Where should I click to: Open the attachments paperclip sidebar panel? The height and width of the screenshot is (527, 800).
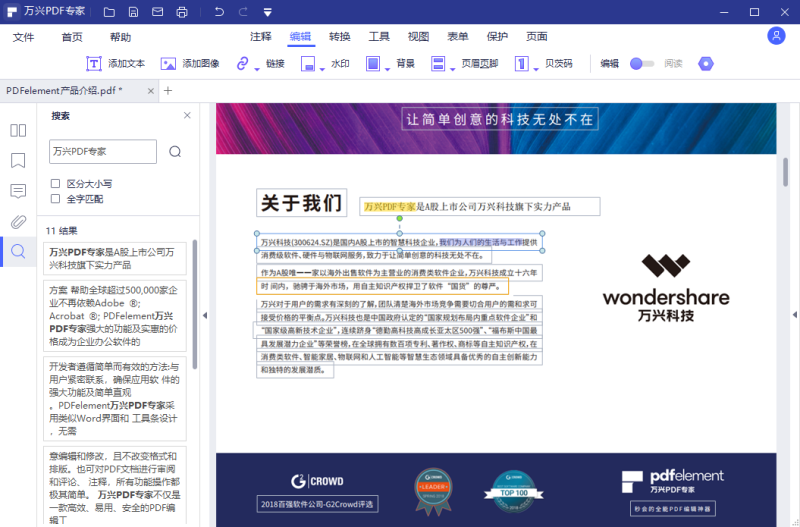point(18,221)
